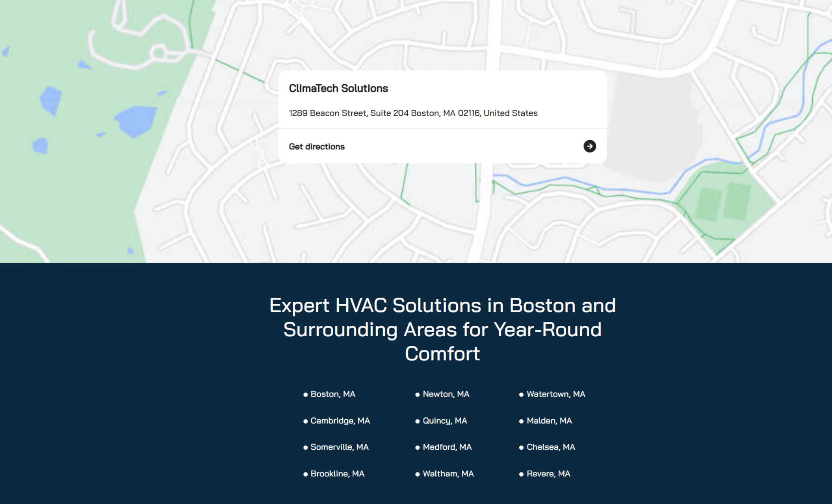Image resolution: width=832 pixels, height=504 pixels.
Task: Click the bullet next to Boston, MA
Action: click(305, 394)
